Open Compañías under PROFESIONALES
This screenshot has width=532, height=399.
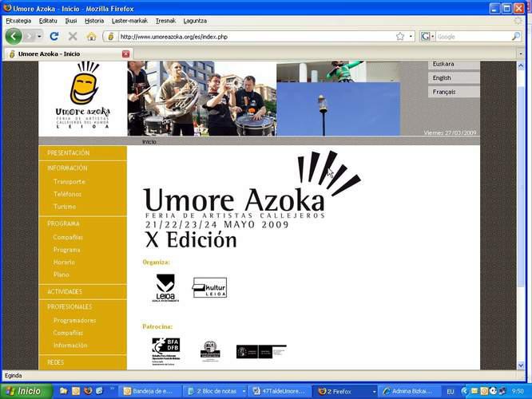point(68,333)
